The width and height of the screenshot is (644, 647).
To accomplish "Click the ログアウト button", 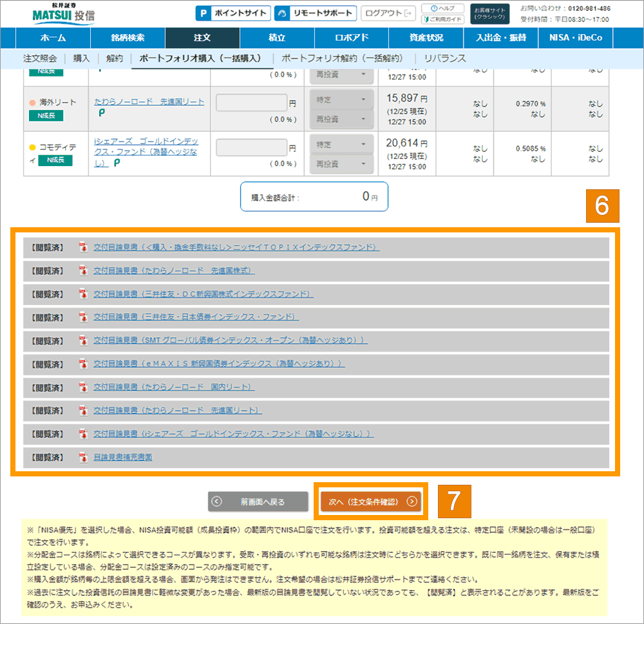I will [x=388, y=14].
